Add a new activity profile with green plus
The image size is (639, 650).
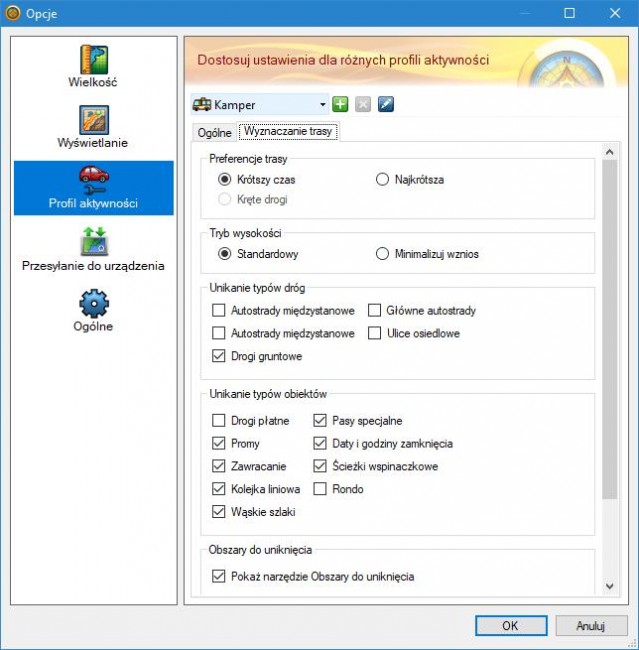pos(340,104)
